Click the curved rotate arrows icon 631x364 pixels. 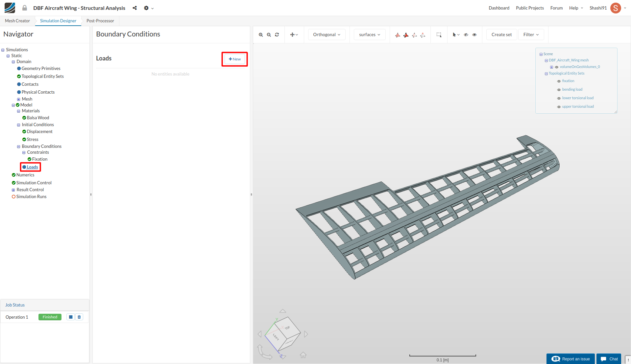tap(264, 352)
